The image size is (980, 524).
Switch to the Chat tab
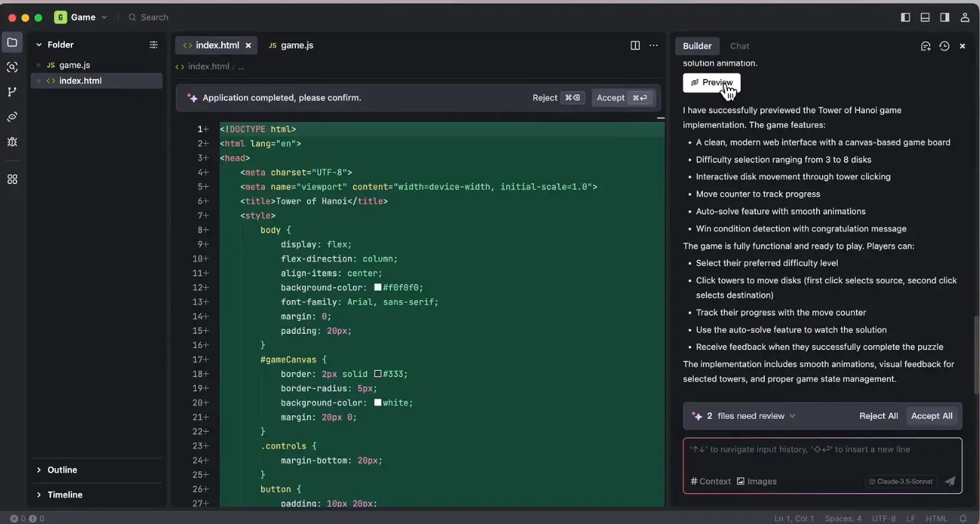pyautogui.click(x=739, y=46)
